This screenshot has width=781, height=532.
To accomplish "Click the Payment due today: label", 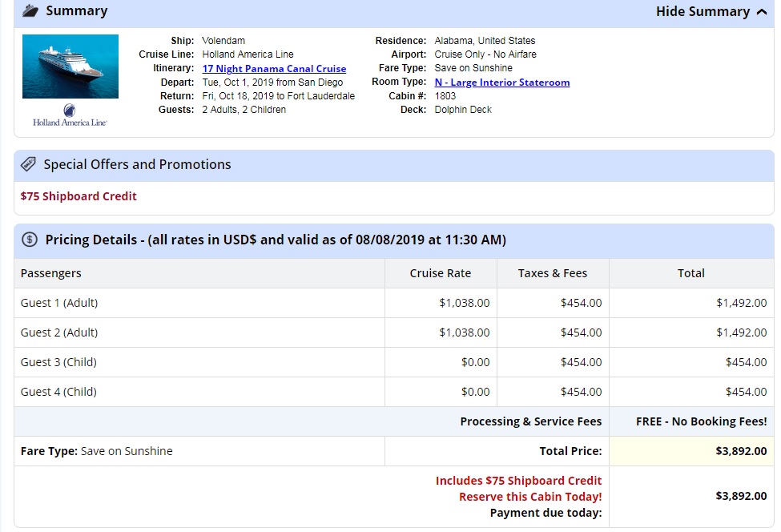I will click(x=546, y=513).
